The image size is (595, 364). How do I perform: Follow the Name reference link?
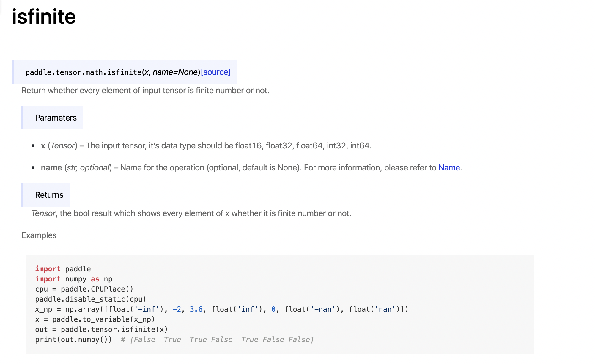click(449, 168)
